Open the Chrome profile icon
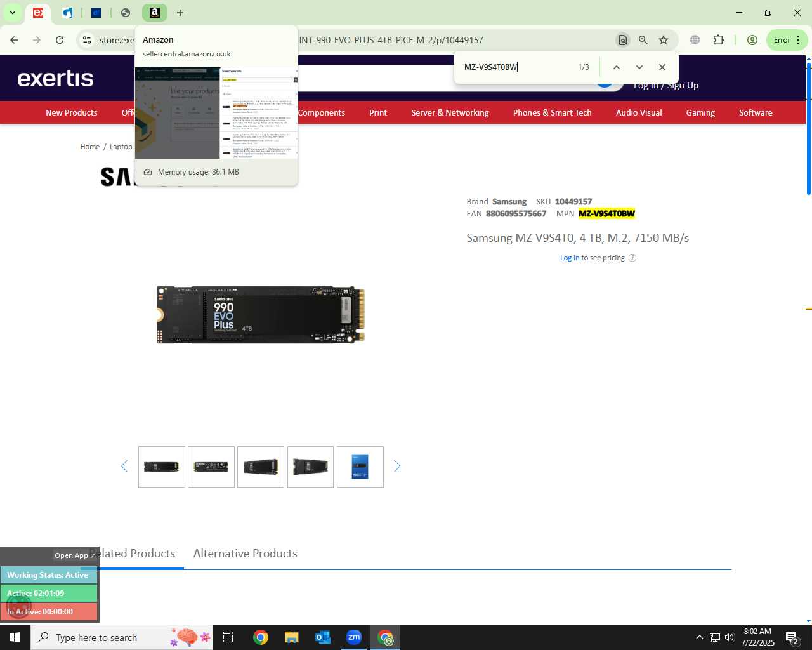The width and height of the screenshot is (812, 650). tap(752, 40)
